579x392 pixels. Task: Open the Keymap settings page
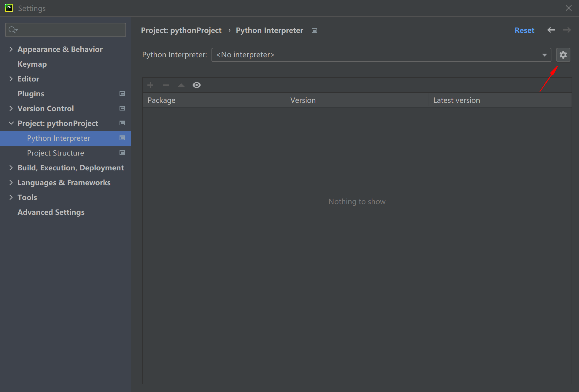point(32,64)
